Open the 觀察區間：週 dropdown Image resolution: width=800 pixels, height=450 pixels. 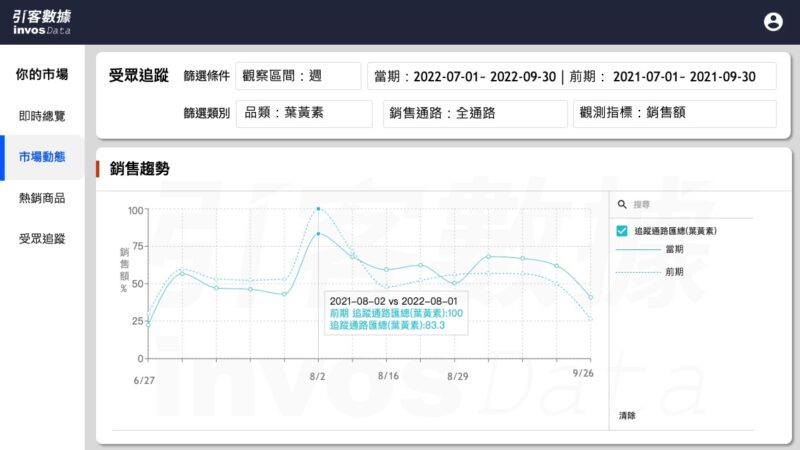click(x=298, y=76)
